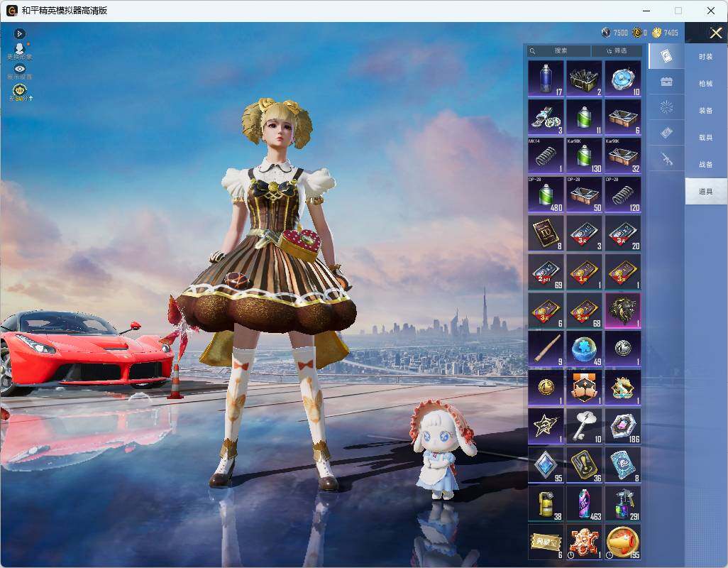
Task: Select the highlighted black lion head item
Action: pos(623,310)
